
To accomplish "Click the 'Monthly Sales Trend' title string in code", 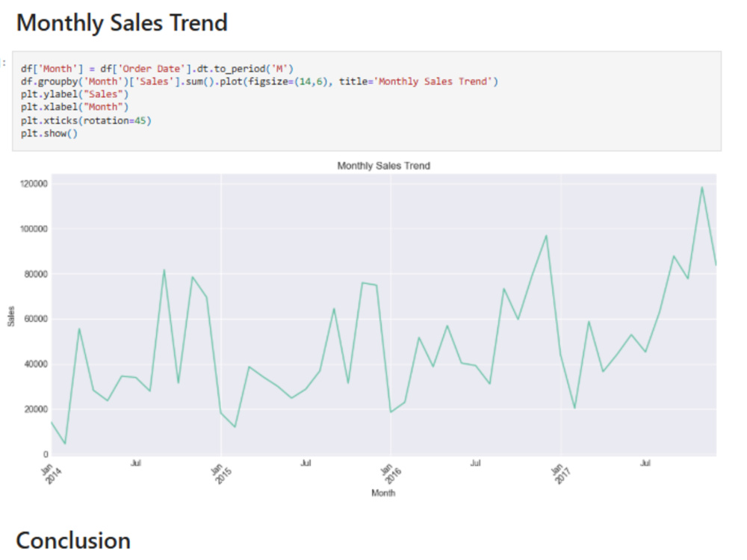I will point(435,81).
